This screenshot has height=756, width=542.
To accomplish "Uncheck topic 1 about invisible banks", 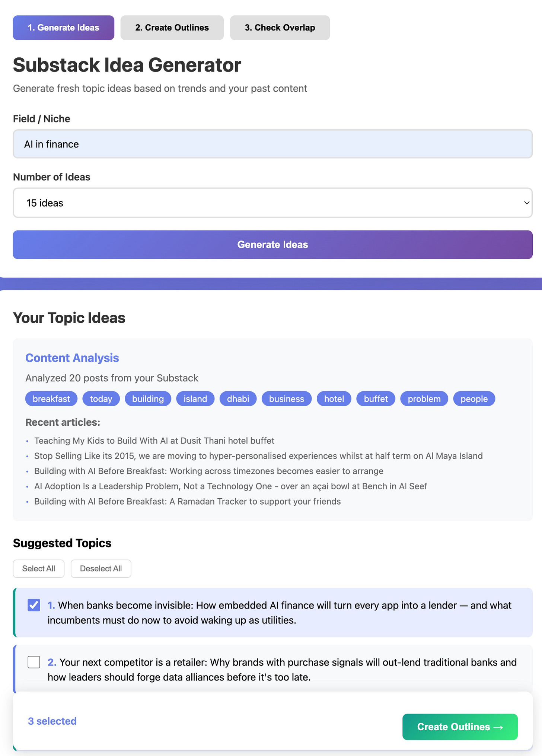I will click(x=34, y=605).
